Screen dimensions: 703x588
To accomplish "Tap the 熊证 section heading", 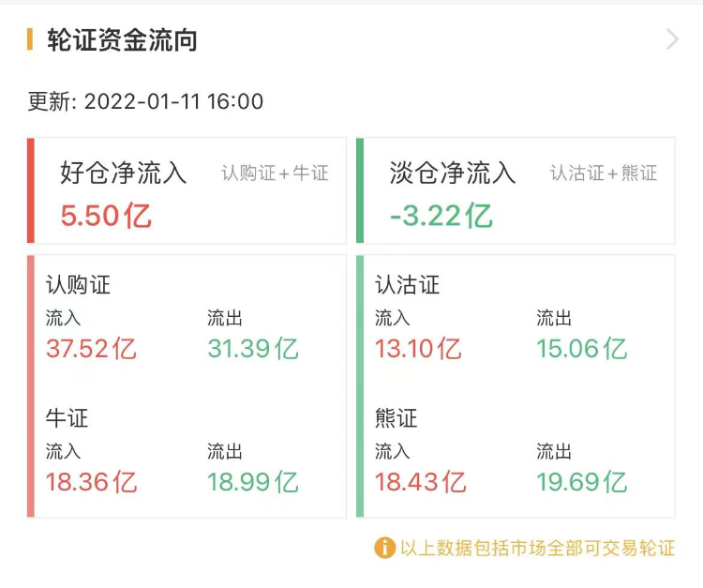I will click(396, 418).
